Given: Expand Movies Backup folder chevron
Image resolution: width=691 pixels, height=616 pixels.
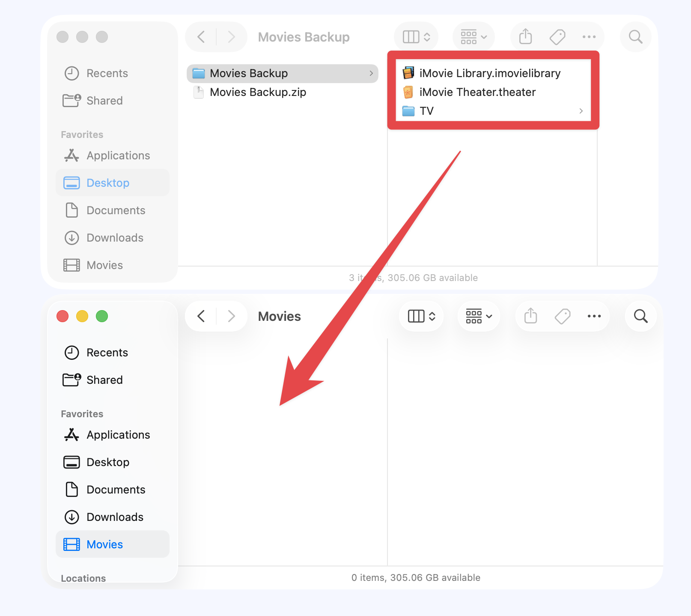Looking at the screenshot, I should click(x=371, y=73).
